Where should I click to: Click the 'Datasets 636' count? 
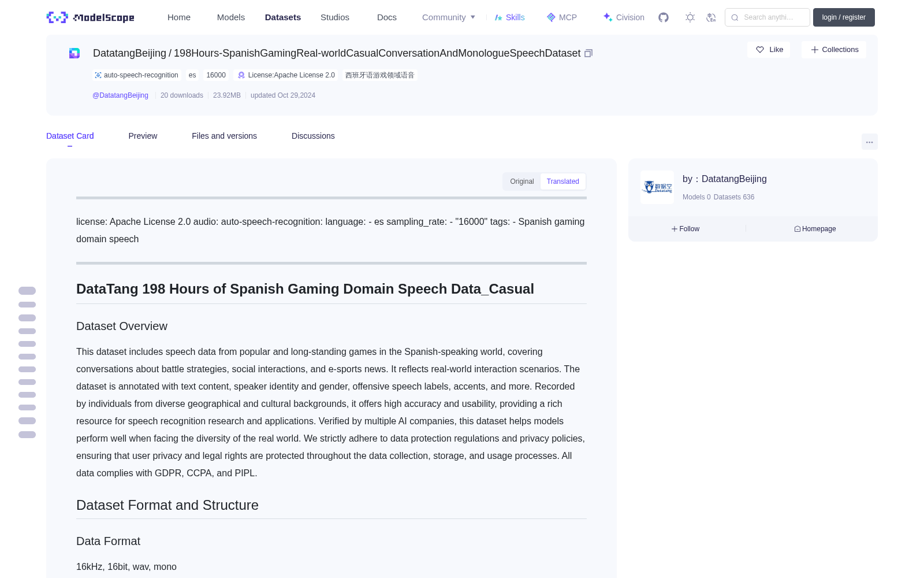[734, 197]
